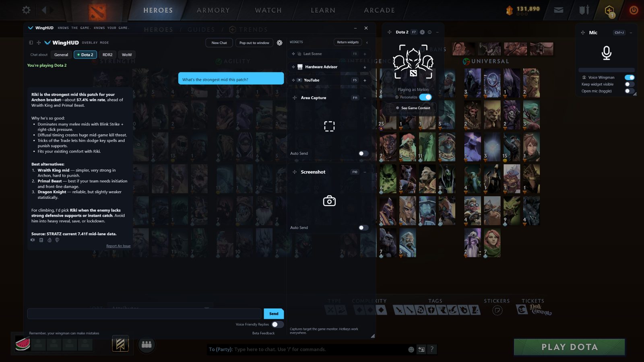644x362 pixels.
Task: Open Dota 2 widget settings gear
Action: pos(422,32)
